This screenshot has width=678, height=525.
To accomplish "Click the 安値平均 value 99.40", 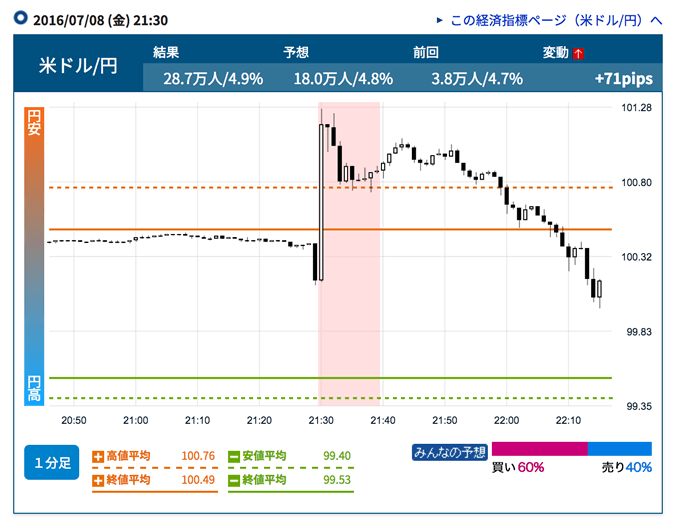I will pos(337,456).
